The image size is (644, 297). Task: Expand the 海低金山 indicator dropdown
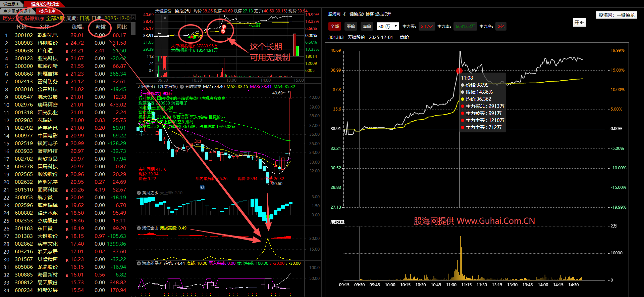click(x=139, y=228)
